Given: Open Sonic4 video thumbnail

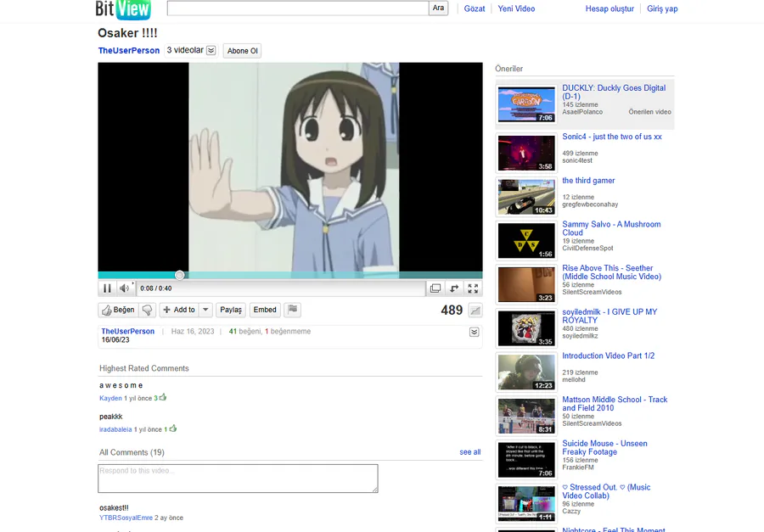Looking at the screenshot, I should 526,153.
